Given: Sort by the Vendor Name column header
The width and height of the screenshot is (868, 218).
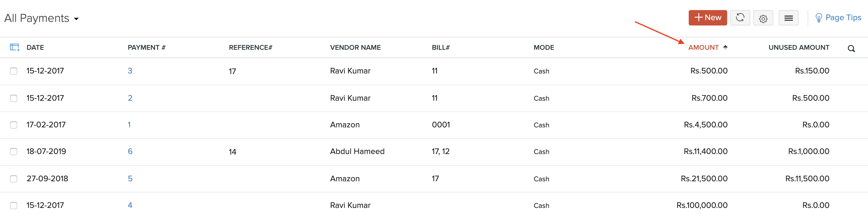Looking at the screenshot, I should tap(355, 47).
